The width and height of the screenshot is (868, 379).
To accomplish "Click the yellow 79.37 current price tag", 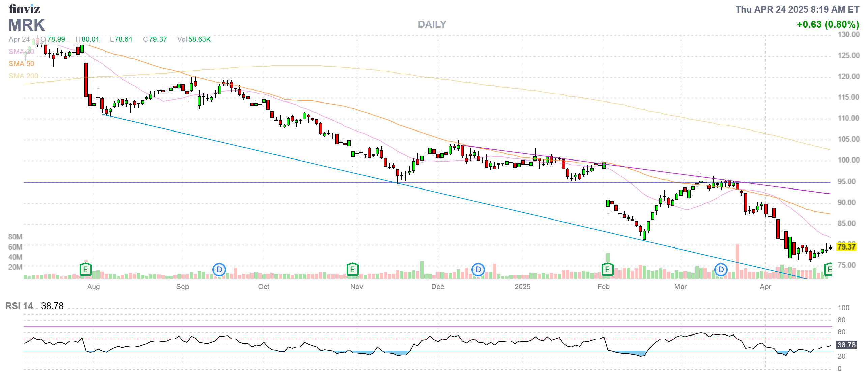I will pyautogui.click(x=846, y=247).
